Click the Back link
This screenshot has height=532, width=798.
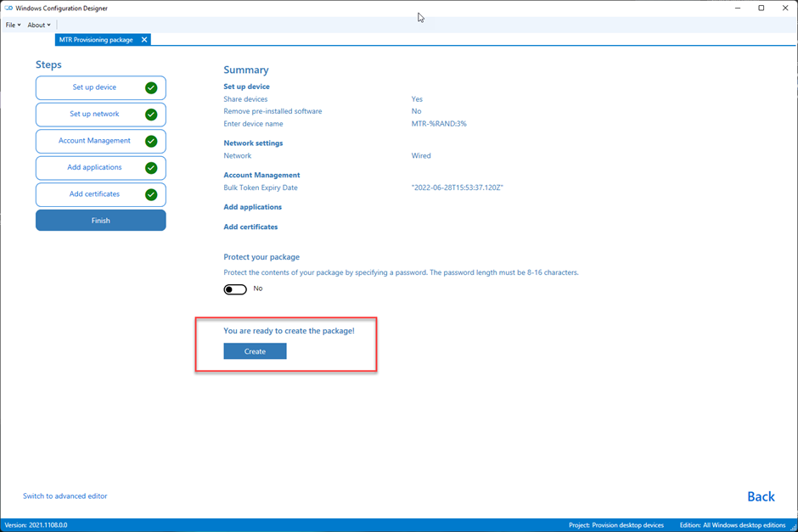coord(761,496)
